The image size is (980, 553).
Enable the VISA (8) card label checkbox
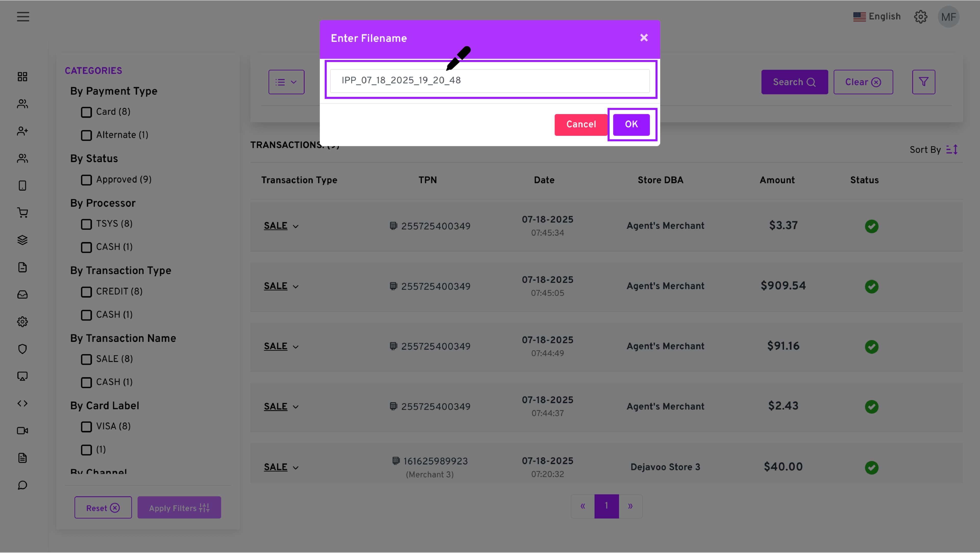tap(86, 427)
